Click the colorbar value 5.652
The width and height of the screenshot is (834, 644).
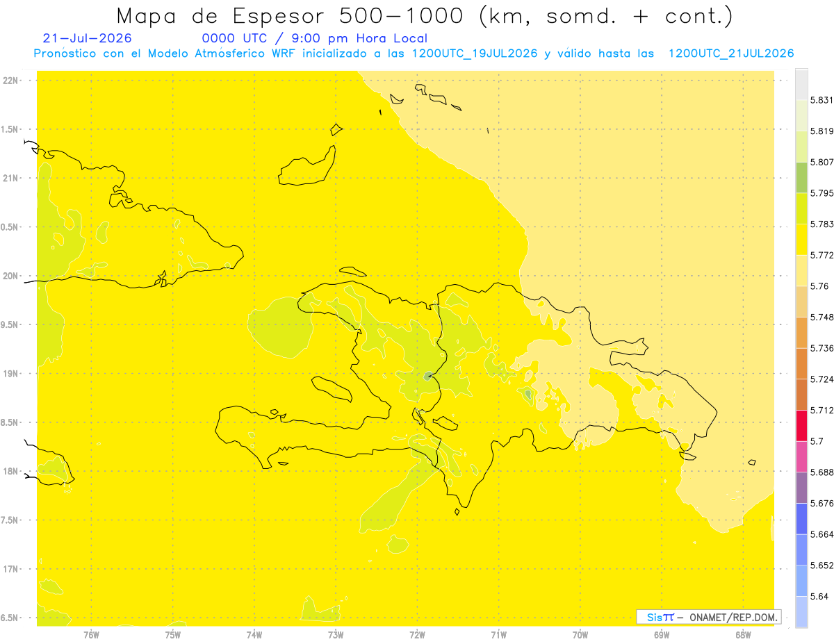click(821, 565)
